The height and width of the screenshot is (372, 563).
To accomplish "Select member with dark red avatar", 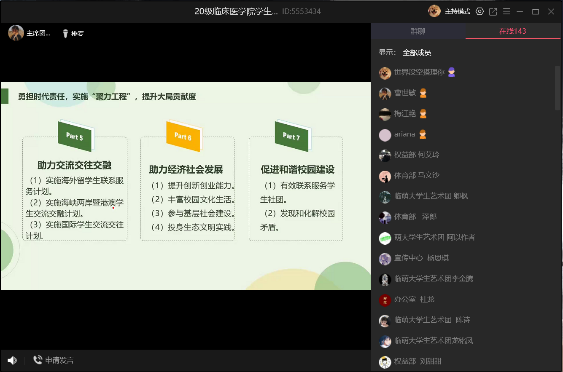I will [x=466, y=300].
